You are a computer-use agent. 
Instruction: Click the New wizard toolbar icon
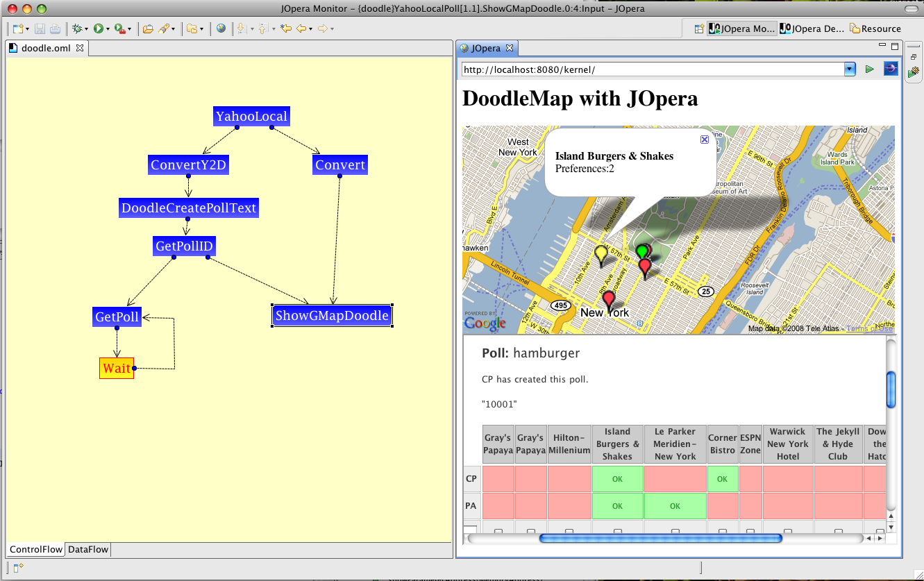[x=18, y=28]
